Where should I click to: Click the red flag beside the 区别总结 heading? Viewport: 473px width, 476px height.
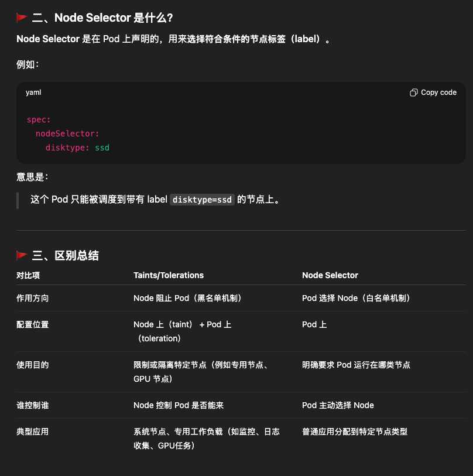pos(22,255)
